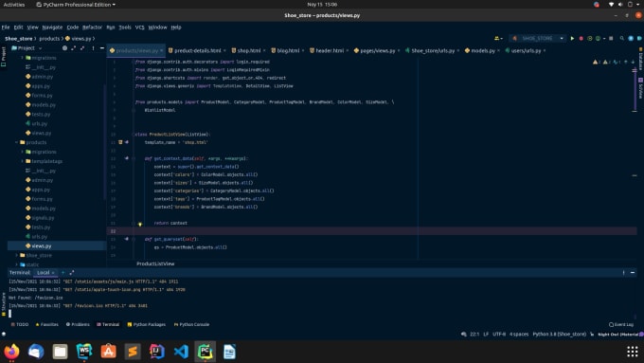Open the File menu

click(x=6, y=27)
